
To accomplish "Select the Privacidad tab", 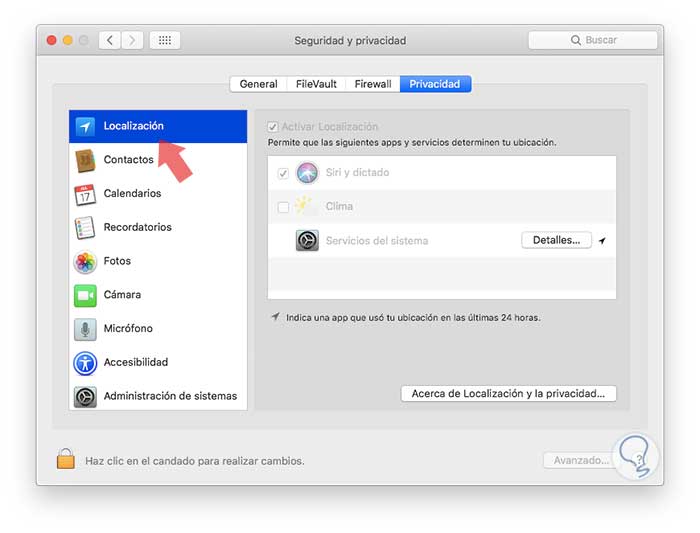I will click(x=435, y=84).
